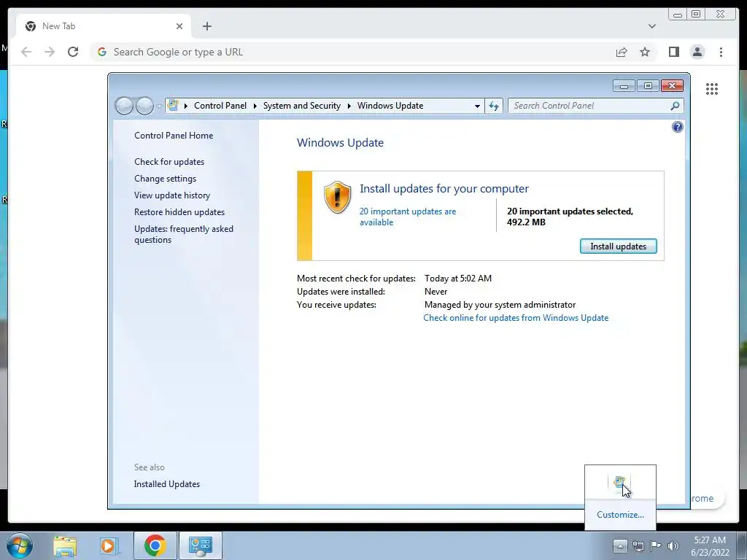Click Managed by your system administrator text
Image resolution: width=747 pixels, height=560 pixels.
point(500,304)
